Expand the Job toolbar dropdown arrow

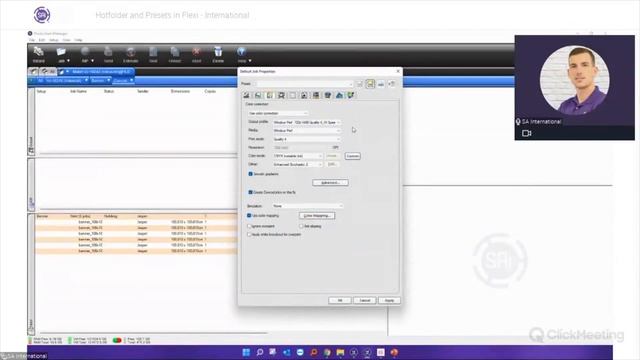(x=68, y=61)
